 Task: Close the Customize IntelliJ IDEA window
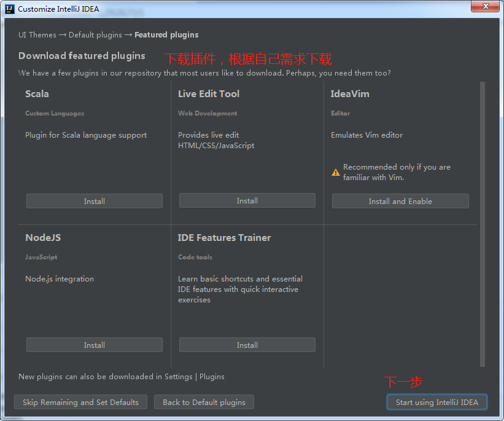(486, 6)
